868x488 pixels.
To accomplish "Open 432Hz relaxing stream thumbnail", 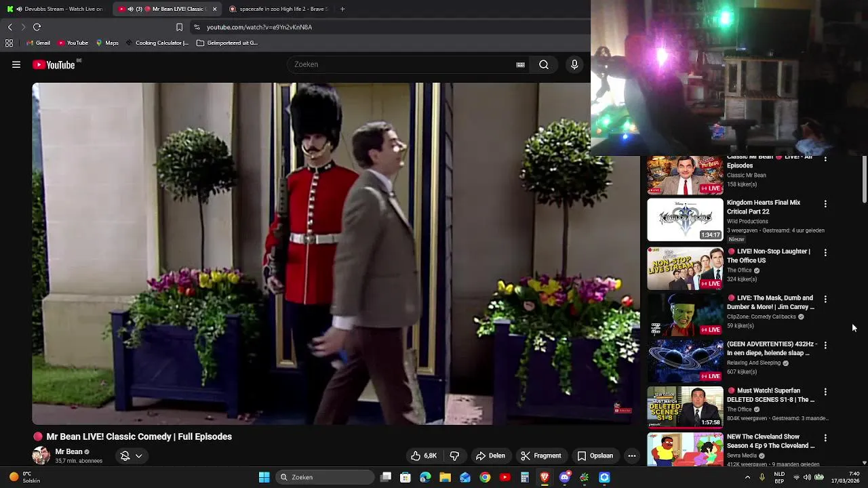I will [x=685, y=361].
